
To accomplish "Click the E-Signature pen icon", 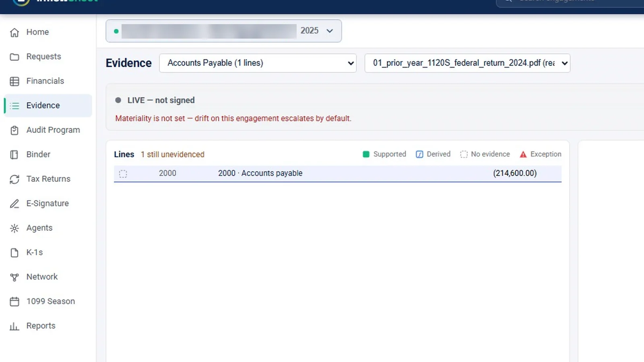I will [14, 204].
